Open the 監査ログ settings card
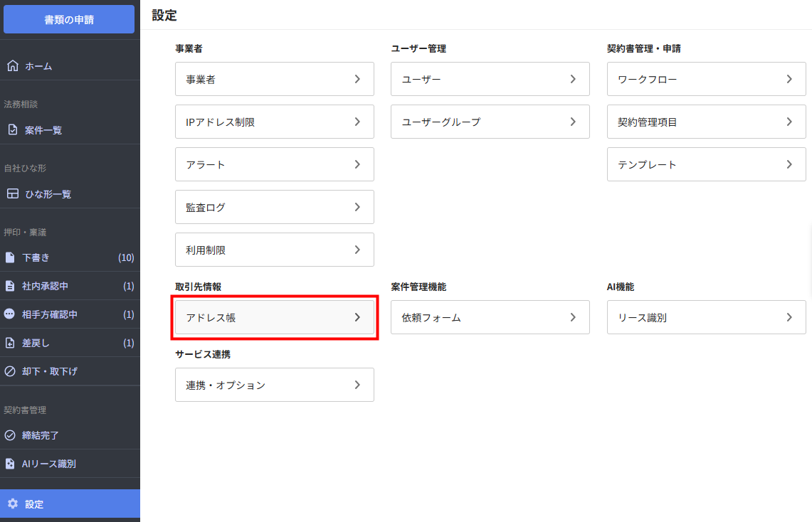 [274, 207]
